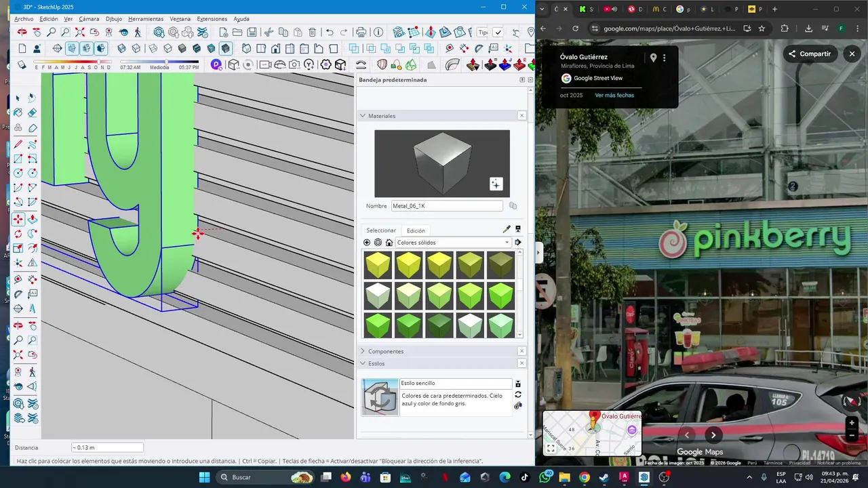Screen dimensions: 868x488
Task: Select the Move tool in left toolbar
Action: point(18,219)
